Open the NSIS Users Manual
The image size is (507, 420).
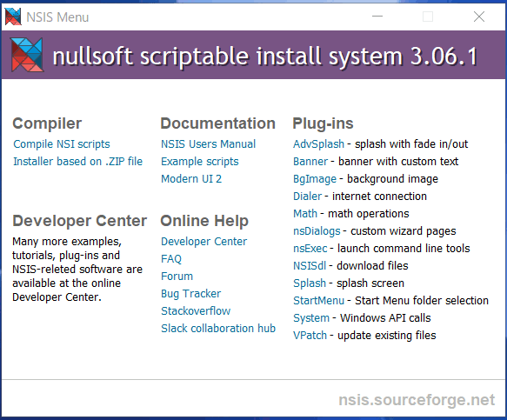click(x=208, y=143)
